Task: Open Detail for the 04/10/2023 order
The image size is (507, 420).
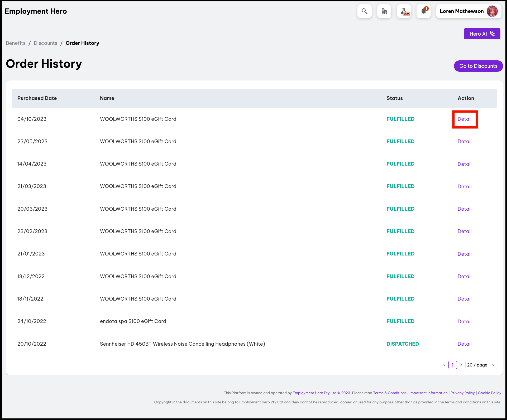Action: 465,119
